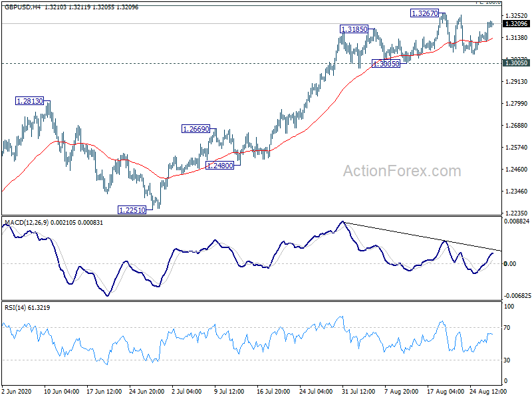Click the ActionForex.com watermark

point(402,172)
